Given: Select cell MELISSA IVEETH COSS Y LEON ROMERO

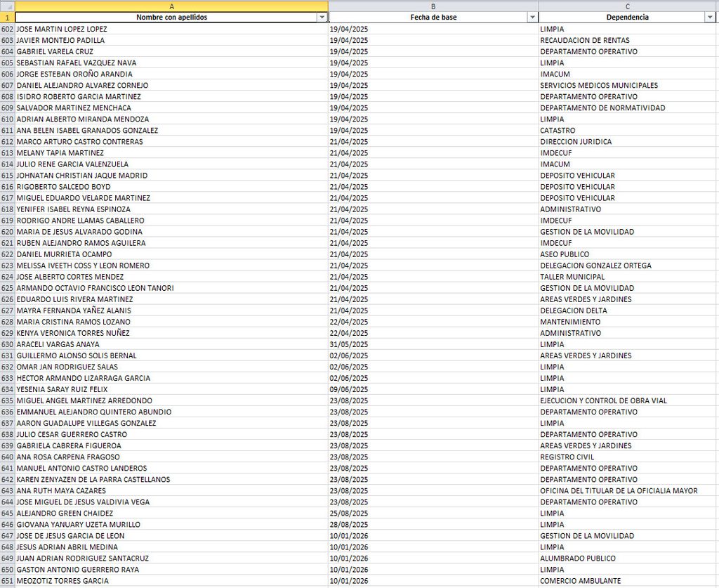Looking at the screenshot, I should pos(171,266).
